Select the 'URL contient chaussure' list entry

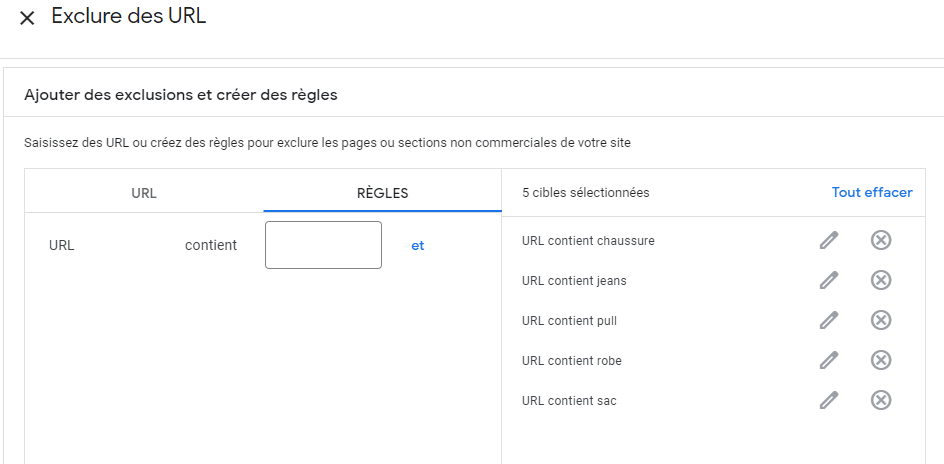588,241
